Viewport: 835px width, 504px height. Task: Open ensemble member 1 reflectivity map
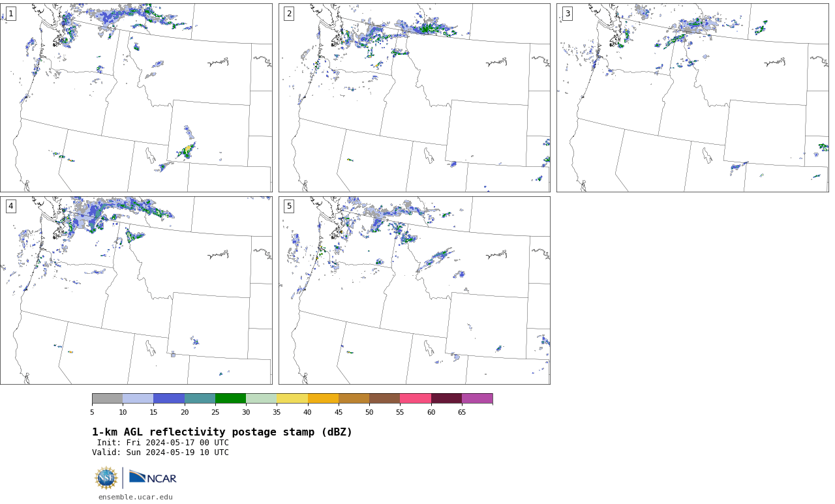pyautogui.click(x=136, y=98)
